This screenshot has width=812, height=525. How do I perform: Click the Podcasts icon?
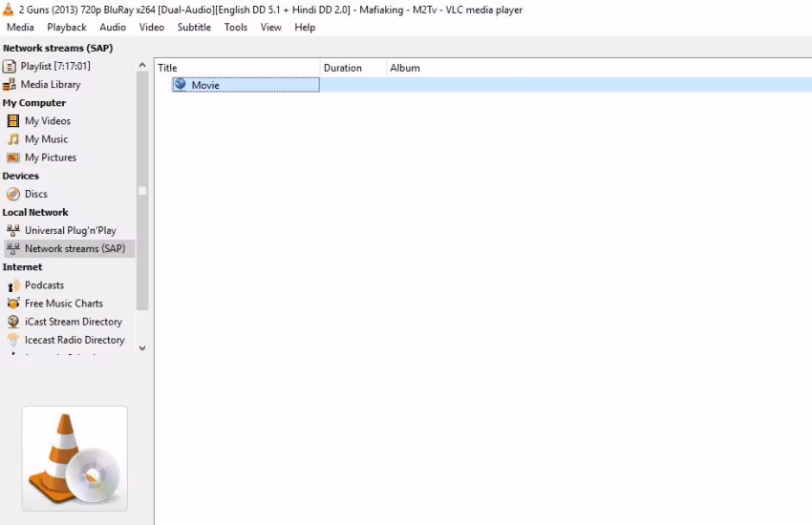(13, 285)
